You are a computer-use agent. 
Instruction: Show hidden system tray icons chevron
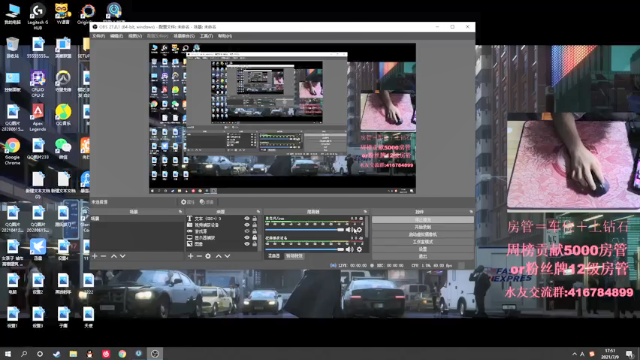tap(574, 354)
